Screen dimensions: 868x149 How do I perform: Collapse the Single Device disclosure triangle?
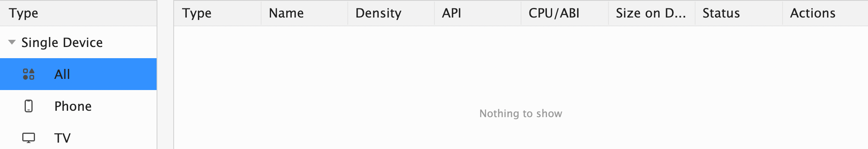12,42
